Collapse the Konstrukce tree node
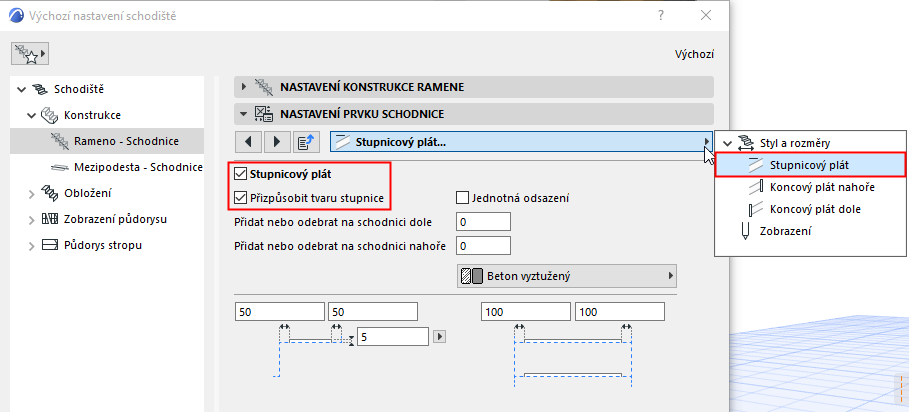 33,115
